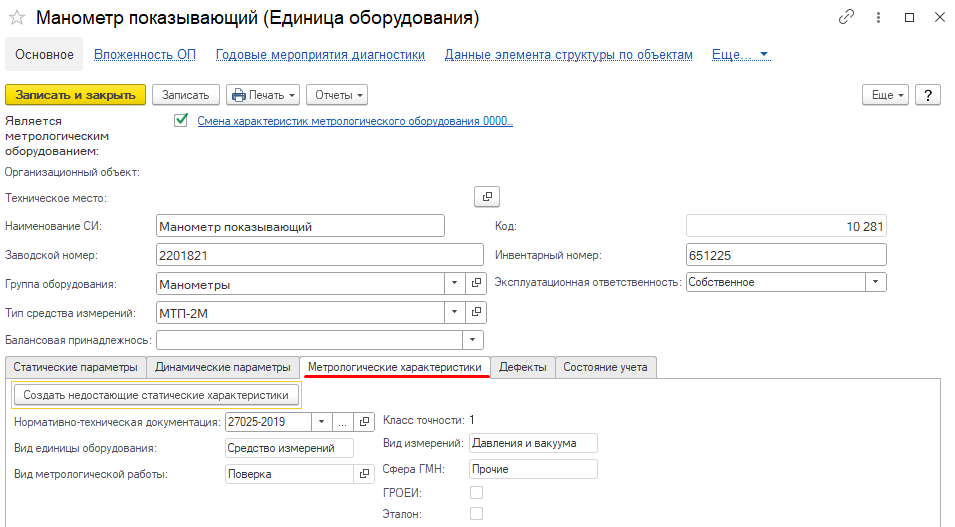Click the vertical dots window menu icon
This screenshot has width=955, height=527.
878,18
